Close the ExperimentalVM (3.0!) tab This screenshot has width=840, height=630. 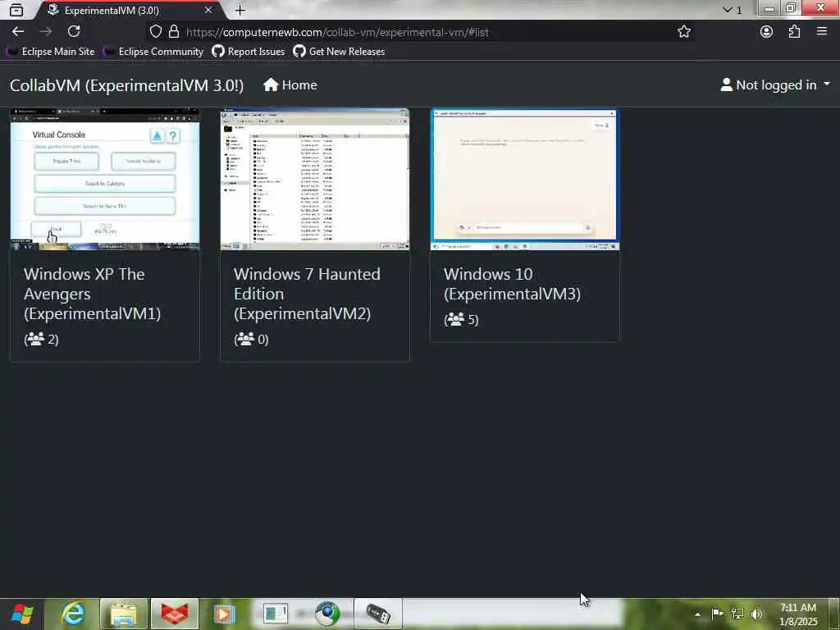[x=208, y=10]
